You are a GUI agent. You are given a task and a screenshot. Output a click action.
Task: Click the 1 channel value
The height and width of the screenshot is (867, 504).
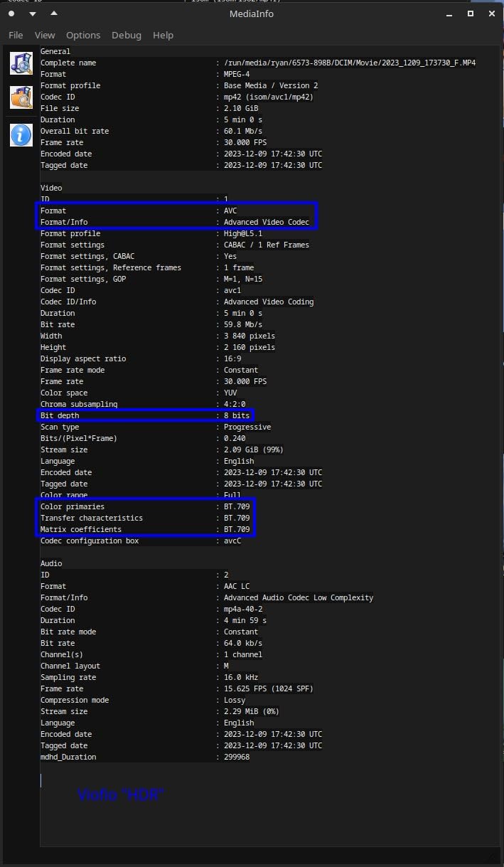coord(243,654)
